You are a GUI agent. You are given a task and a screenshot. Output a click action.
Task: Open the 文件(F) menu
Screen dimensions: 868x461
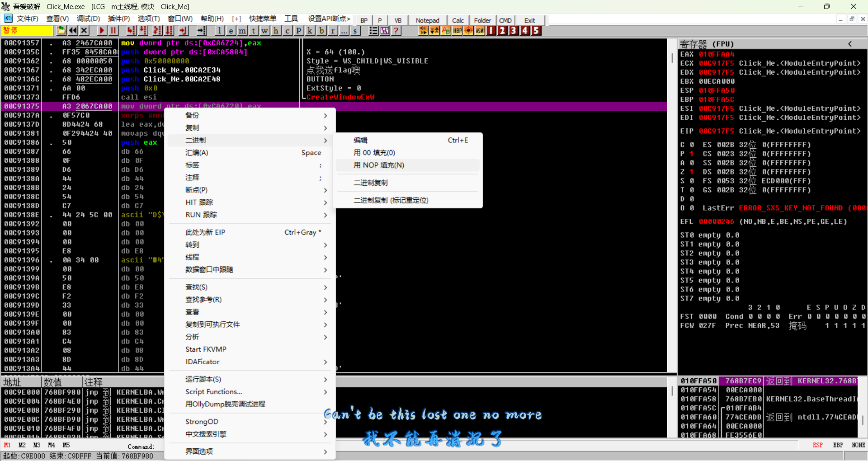point(27,19)
